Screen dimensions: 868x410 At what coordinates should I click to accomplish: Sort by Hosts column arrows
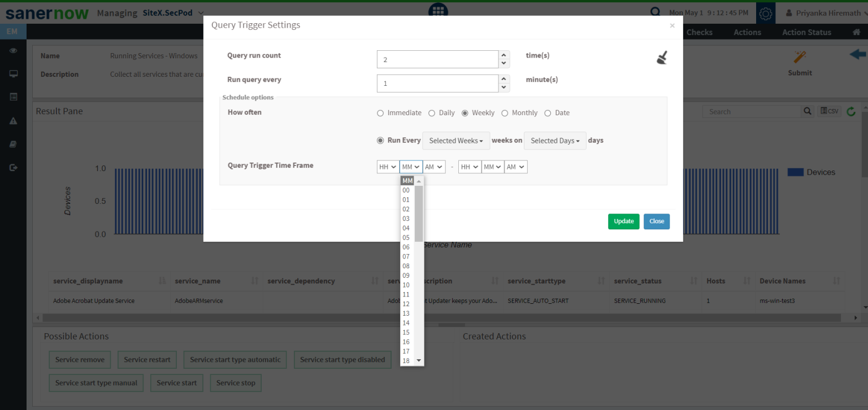(x=747, y=281)
